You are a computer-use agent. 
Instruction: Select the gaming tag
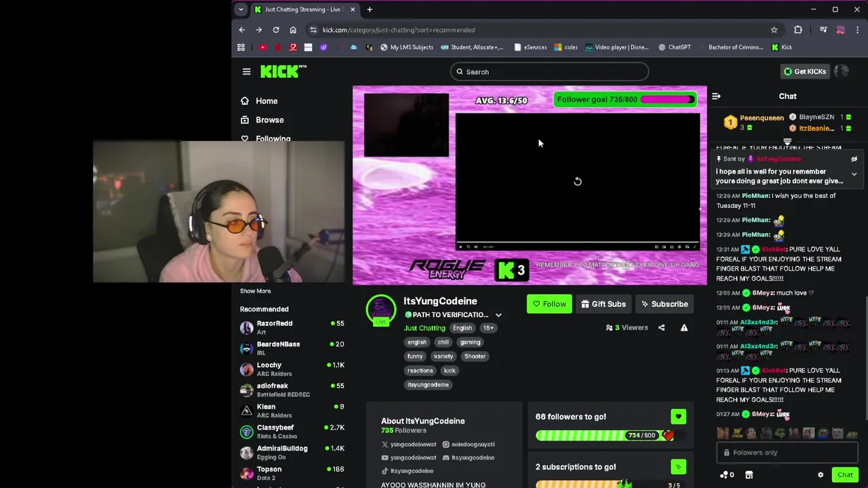(x=470, y=342)
